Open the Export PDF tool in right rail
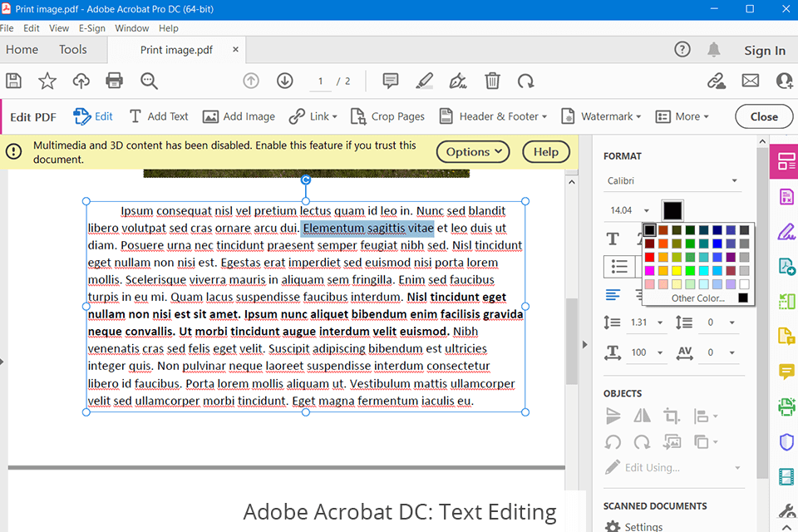The width and height of the screenshot is (798, 532). click(x=787, y=266)
